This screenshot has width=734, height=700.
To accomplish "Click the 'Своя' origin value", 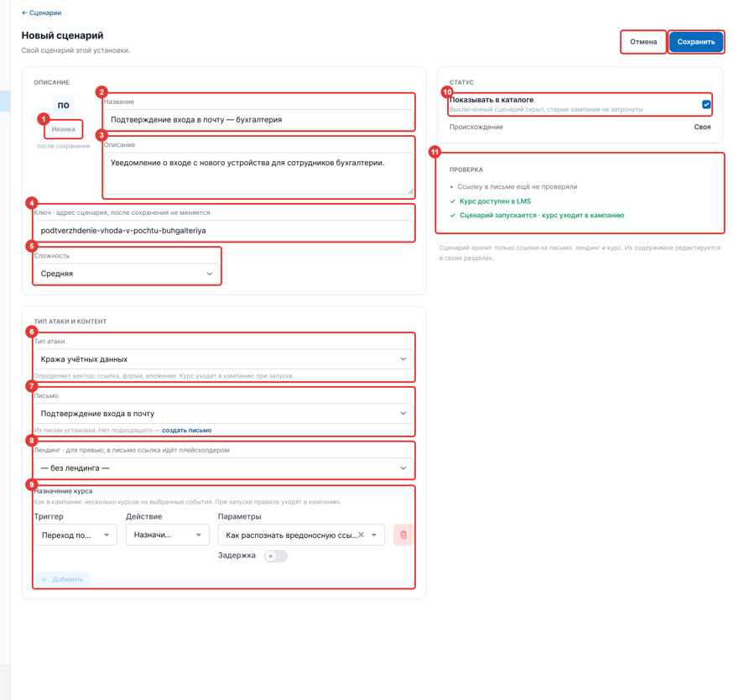I will click(702, 127).
